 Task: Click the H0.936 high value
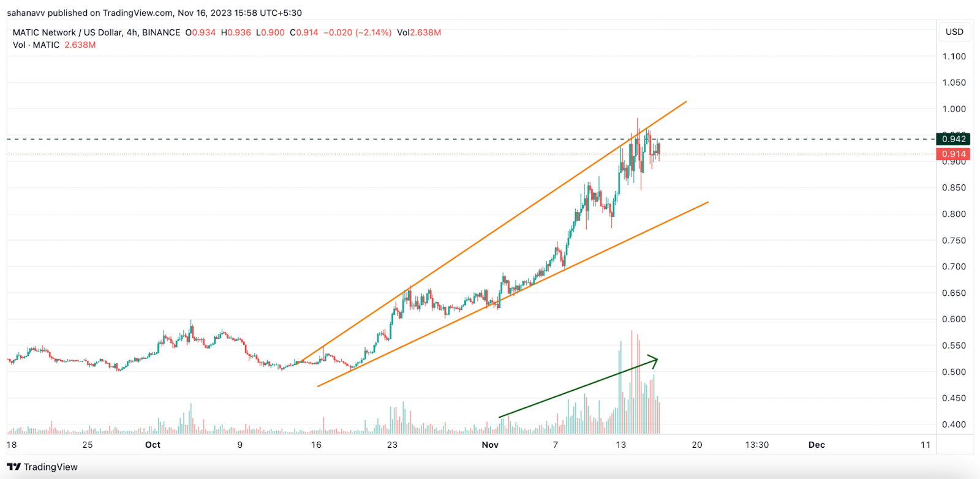[x=236, y=32]
